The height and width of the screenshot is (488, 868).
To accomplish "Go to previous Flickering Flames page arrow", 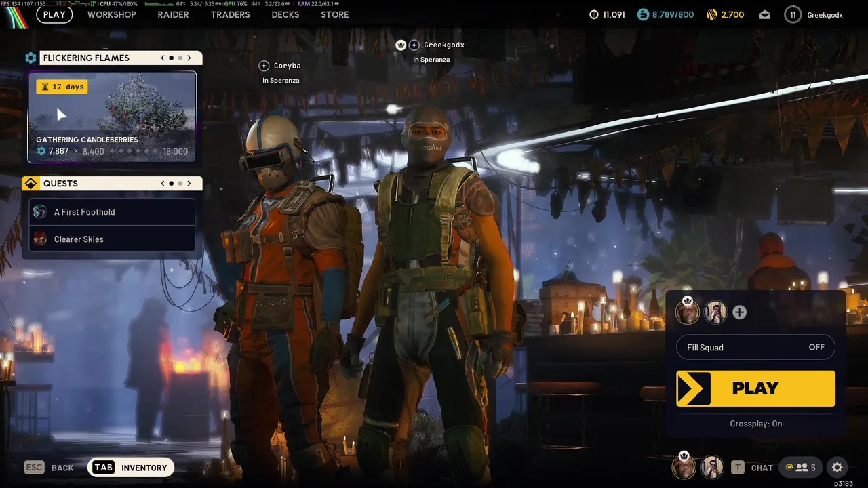I will pos(163,58).
